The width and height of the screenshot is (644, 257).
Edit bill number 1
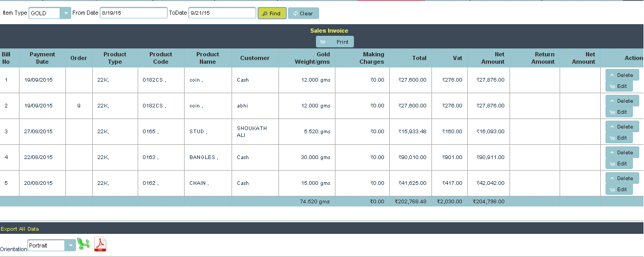pyautogui.click(x=619, y=86)
